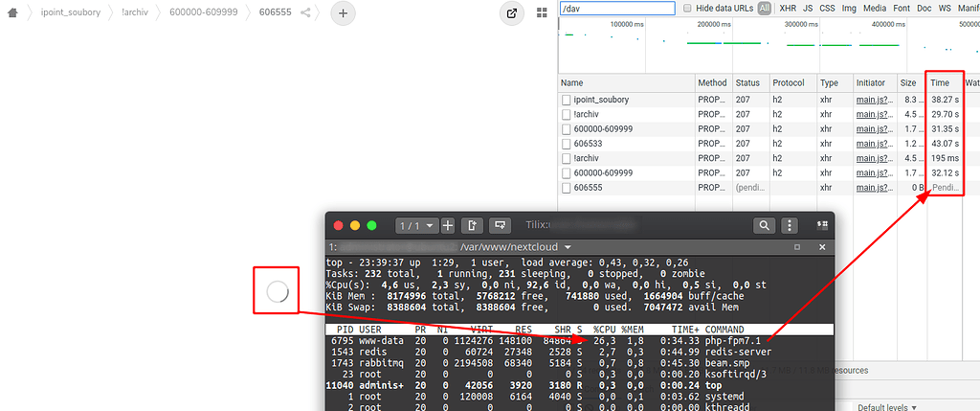980x411 pixels.
Task: Click the systemd process row in top
Action: click(579, 396)
